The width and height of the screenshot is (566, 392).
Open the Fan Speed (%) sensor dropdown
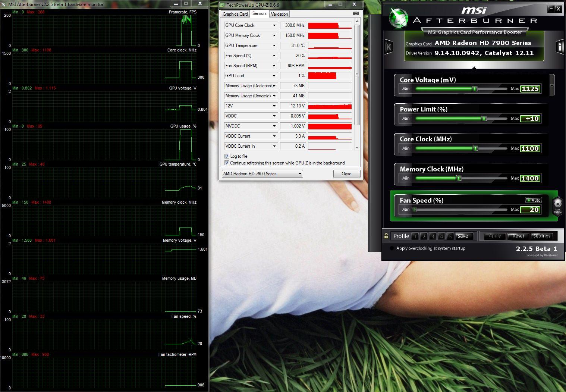(x=274, y=56)
